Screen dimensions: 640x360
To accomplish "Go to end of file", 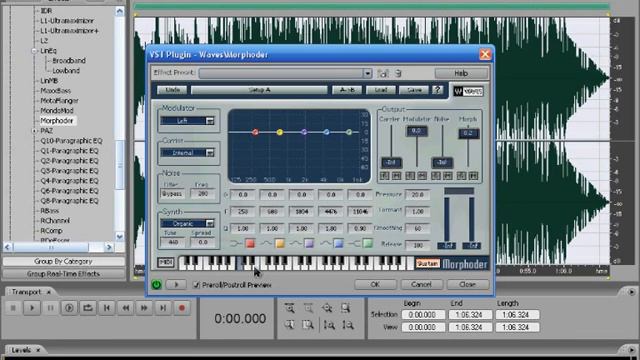I will (162, 308).
